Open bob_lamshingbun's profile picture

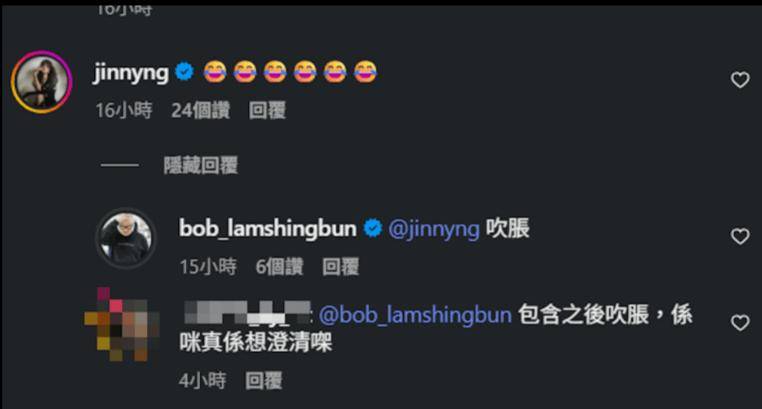click(126, 238)
